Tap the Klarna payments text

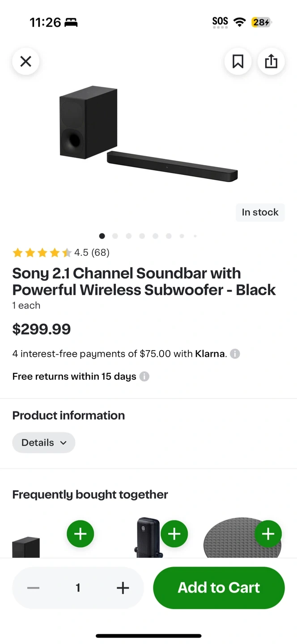119,354
